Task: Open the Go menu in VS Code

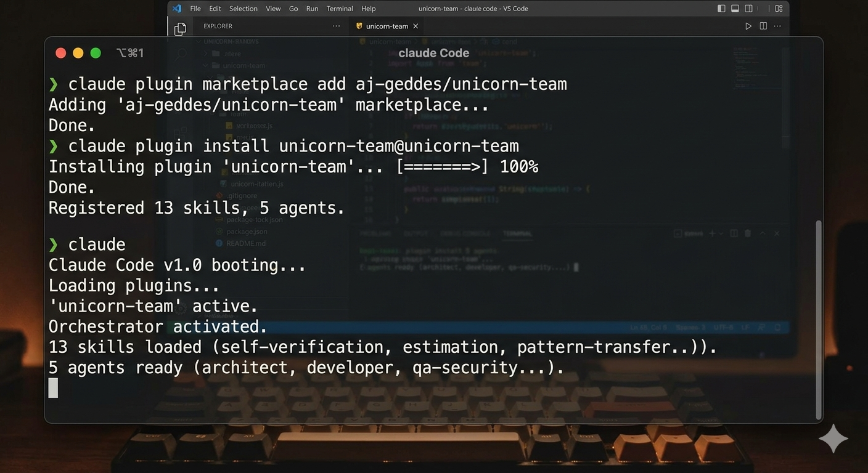Action: (x=293, y=9)
